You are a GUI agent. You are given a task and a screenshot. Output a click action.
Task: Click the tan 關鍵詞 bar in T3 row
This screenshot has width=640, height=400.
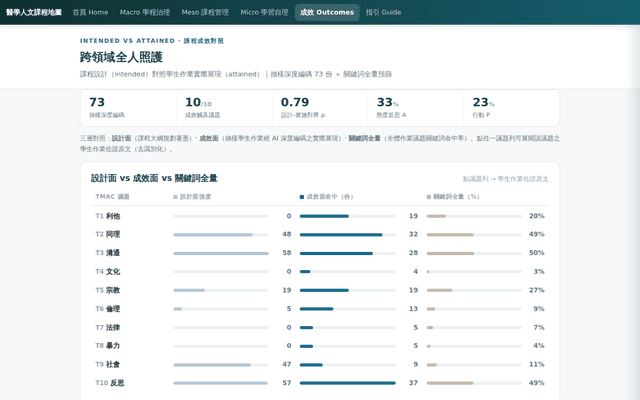click(x=450, y=253)
